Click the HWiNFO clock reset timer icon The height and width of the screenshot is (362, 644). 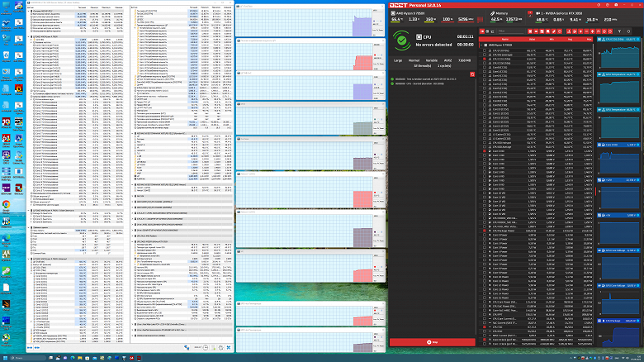[205, 348]
